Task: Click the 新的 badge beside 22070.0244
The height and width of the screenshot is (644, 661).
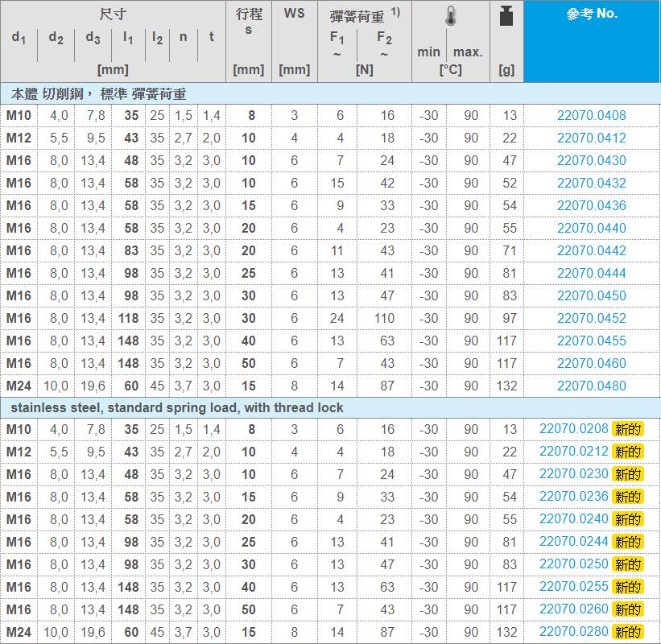Action: [627, 542]
